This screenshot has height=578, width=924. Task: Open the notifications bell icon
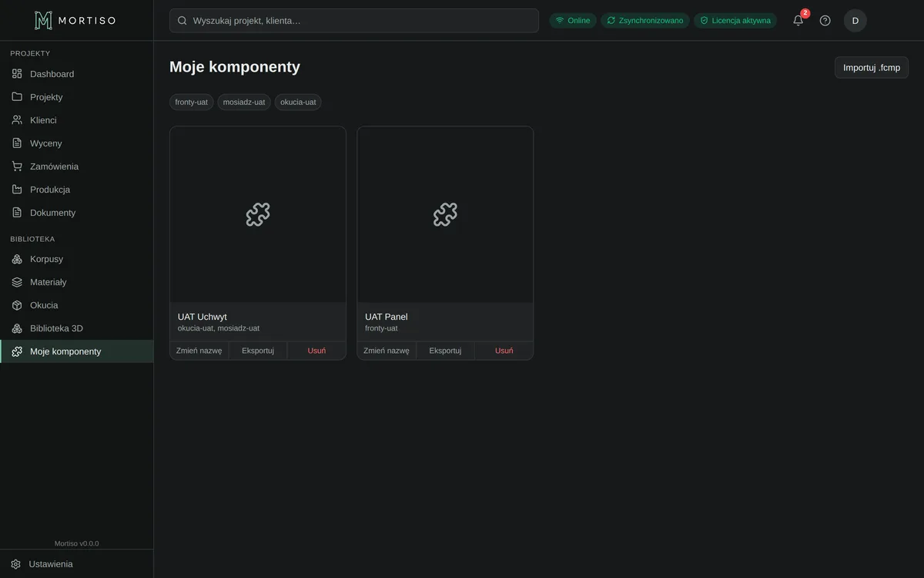click(x=798, y=21)
